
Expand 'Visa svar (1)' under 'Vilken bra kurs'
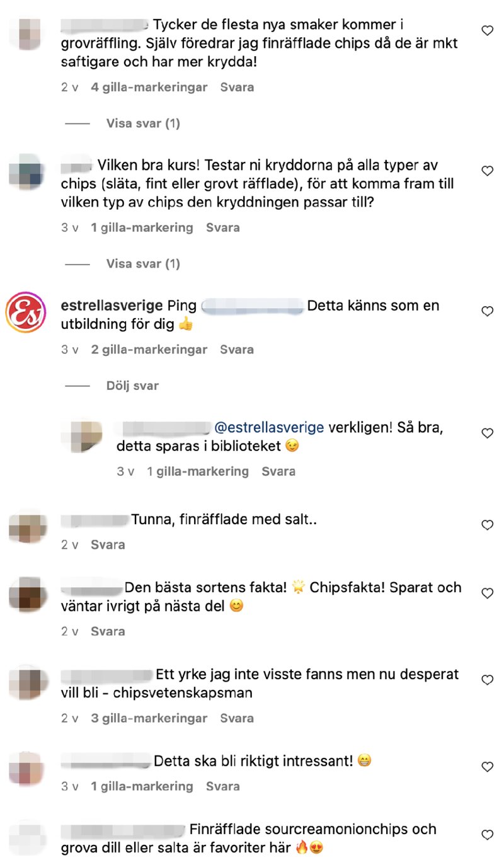tap(143, 264)
